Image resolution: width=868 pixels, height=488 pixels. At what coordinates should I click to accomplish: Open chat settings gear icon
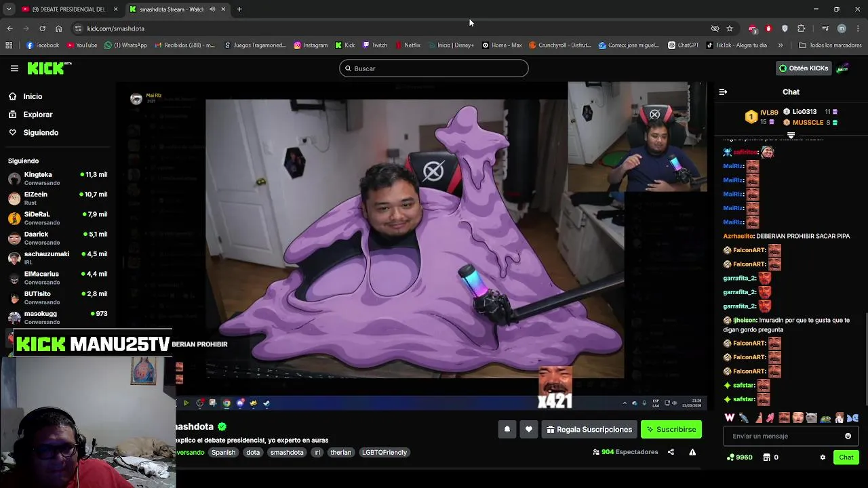tap(823, 457)
